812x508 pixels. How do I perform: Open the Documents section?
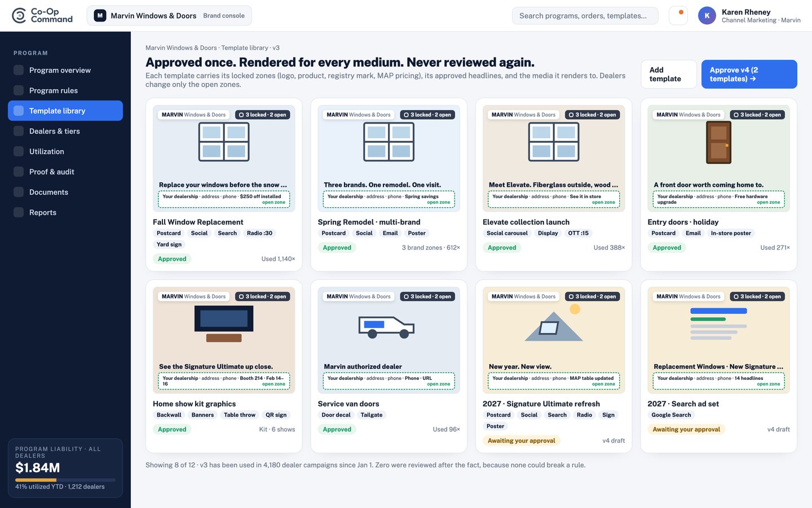tap(65, 192)
